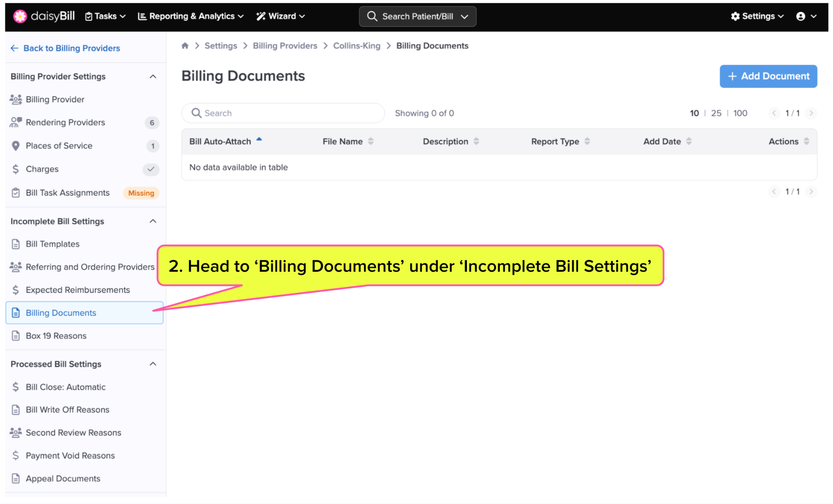Screen dimensions: 833x504
Task: Collapse the Billing Provider Settings section
Action: tap(153, 76)
